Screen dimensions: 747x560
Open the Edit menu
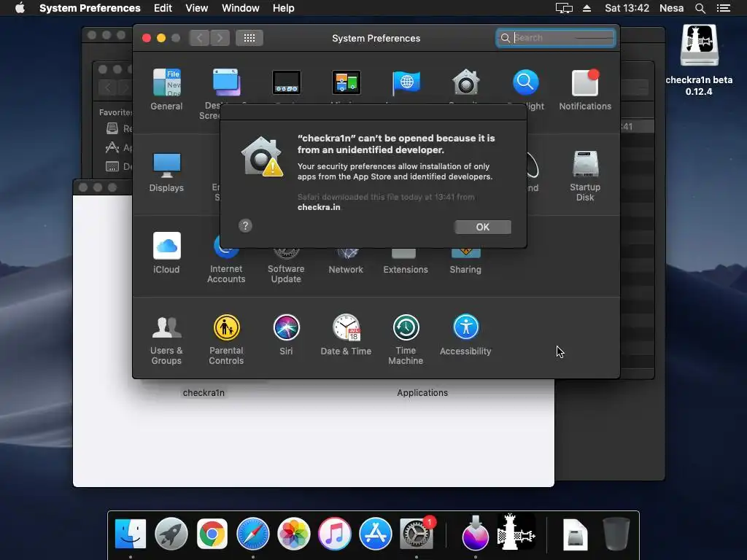(x=163, y=8)
